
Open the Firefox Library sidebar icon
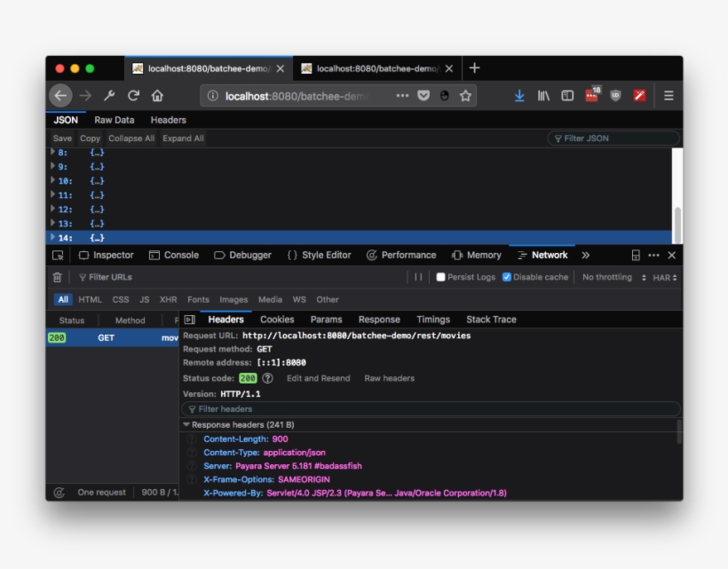(x=543, y=95)
